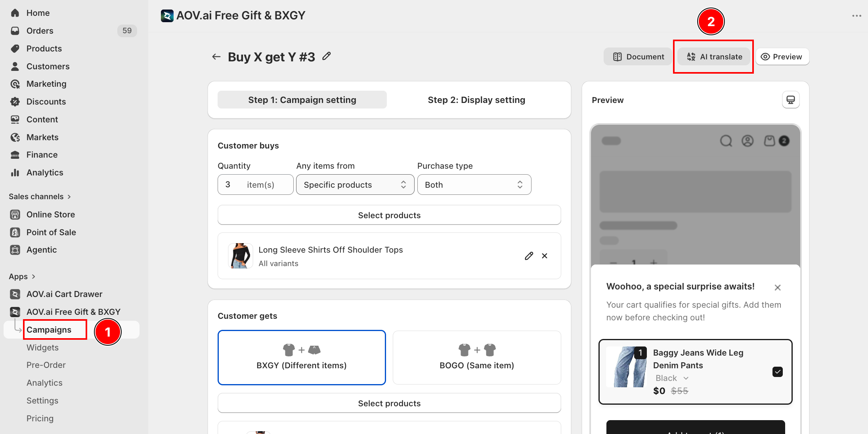Switch to Step 2: Display setting tab
Image resolution: width=868 pixels, height=434 pixels.
coord(476,100)
